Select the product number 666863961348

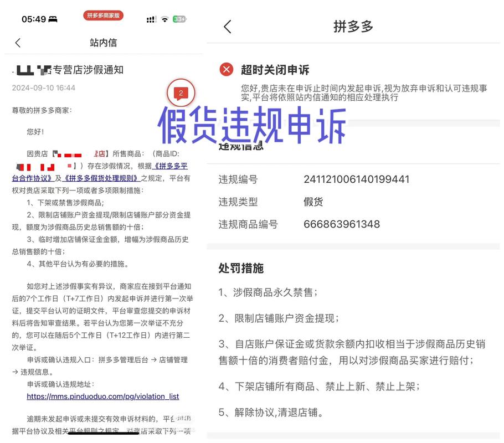pyautogui.click(x=342, y=224)
